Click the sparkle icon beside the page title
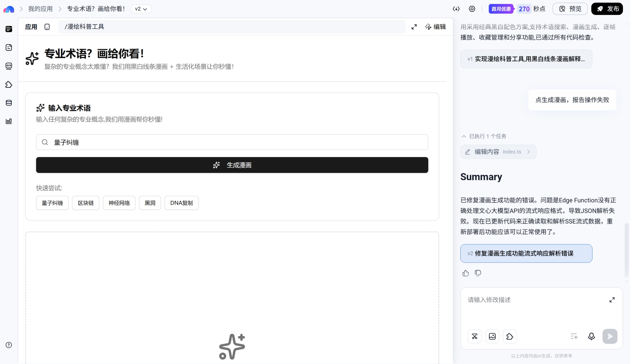The image size is (630, 364). point(32,59)
